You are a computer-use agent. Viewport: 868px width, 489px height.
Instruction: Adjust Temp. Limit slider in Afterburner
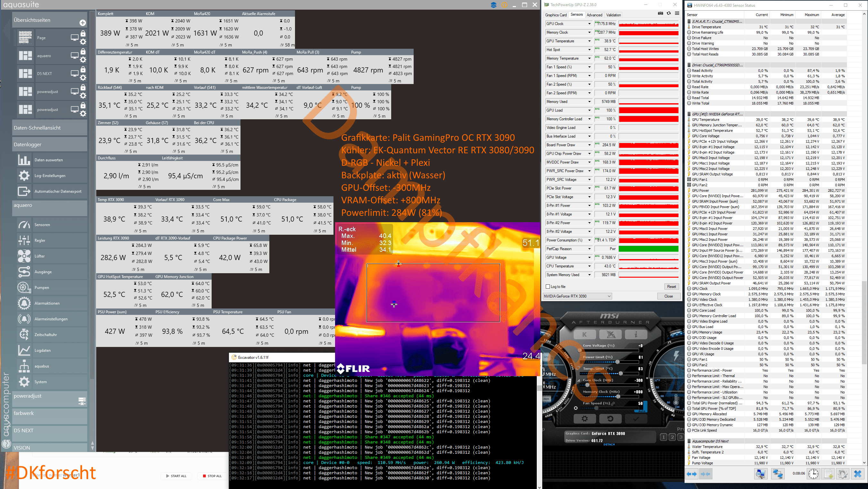tap(620, 374)
